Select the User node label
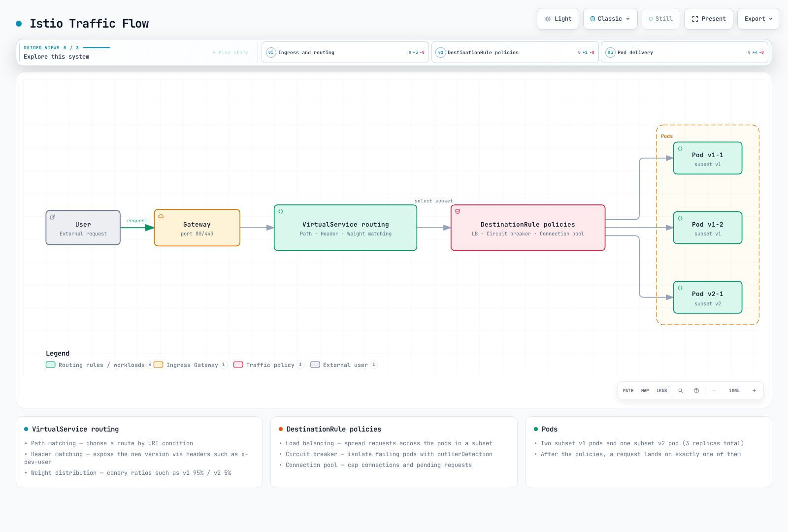Viewport: 788px width, 532px height. coord(83,224)
